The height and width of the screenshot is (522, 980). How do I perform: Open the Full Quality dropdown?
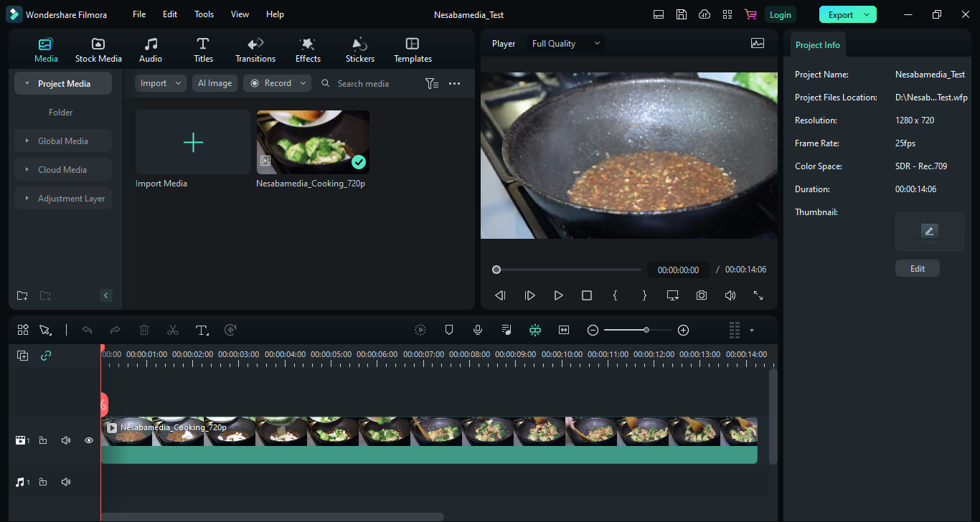click(565, 44)
